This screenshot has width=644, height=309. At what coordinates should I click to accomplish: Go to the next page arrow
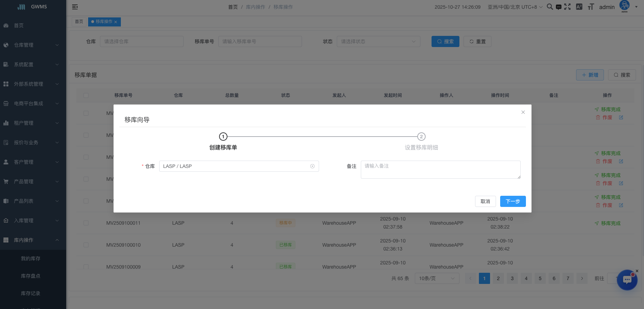click(582, 278)
